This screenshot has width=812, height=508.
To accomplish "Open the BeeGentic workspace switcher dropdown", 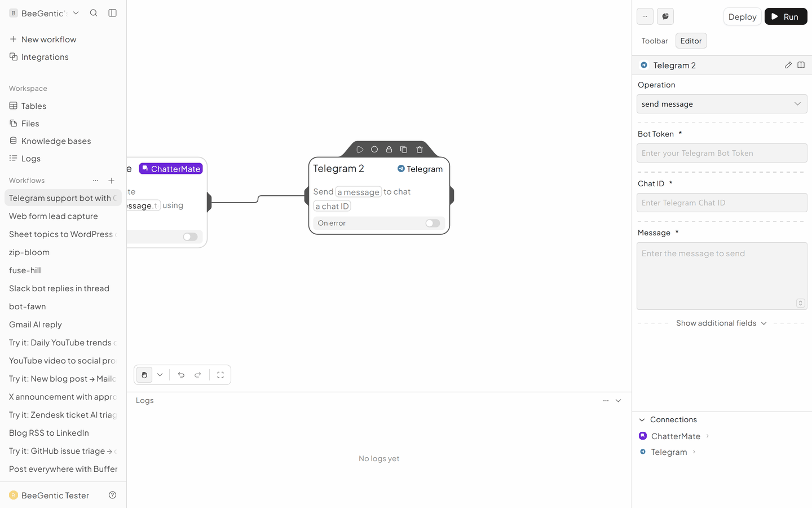I will click(45, 13).
